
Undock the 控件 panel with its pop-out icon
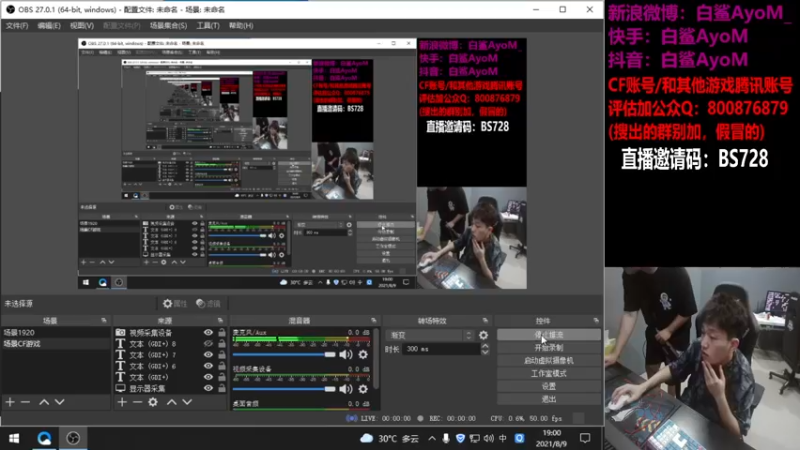pyautogui.click(x=596, y=320)
